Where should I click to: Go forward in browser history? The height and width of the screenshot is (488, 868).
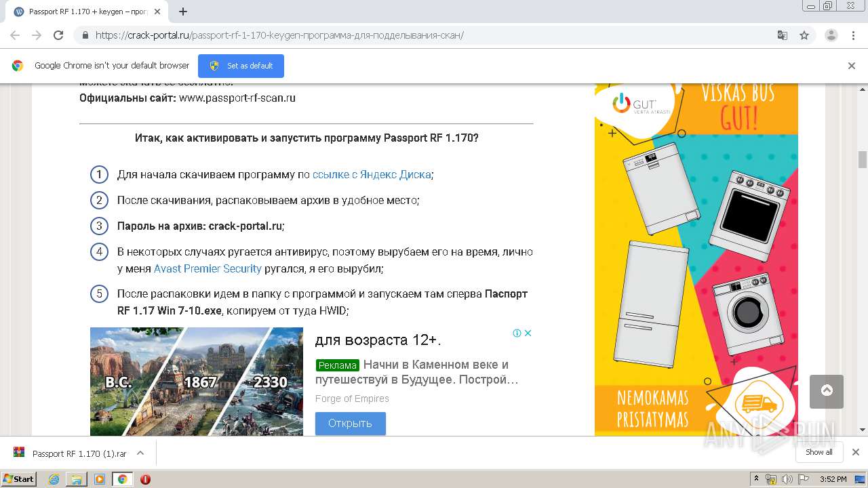[37, 35]
